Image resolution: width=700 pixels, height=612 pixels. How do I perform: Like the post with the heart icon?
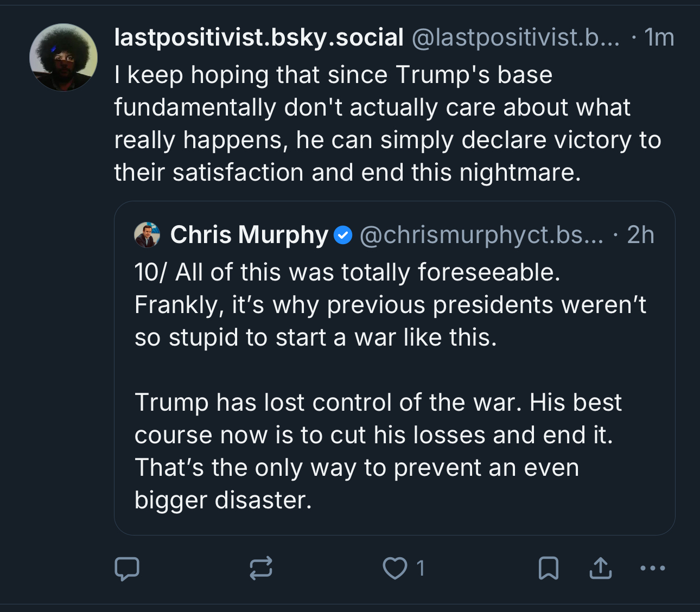[394, 569]
